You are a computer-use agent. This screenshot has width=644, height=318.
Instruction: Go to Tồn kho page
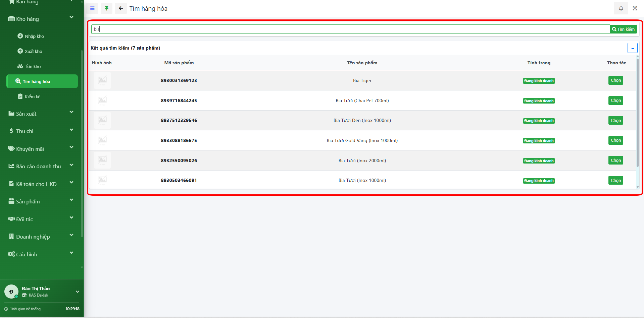point(33,66)
